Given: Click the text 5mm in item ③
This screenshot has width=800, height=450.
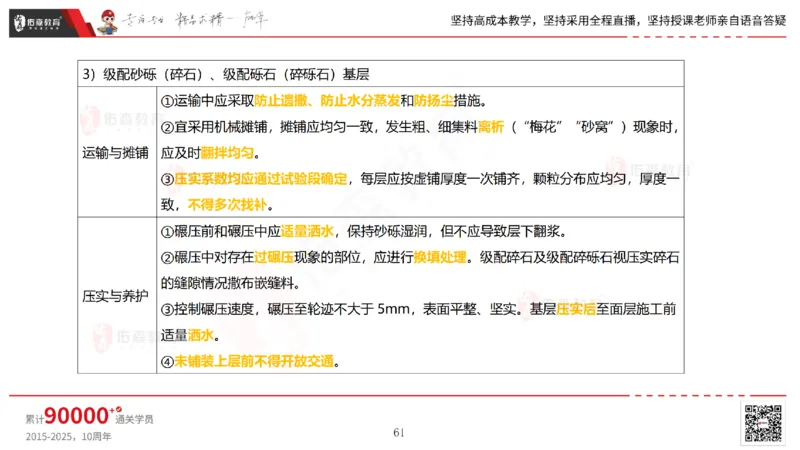Looking at the screenshot, I should tap(393, 309).
